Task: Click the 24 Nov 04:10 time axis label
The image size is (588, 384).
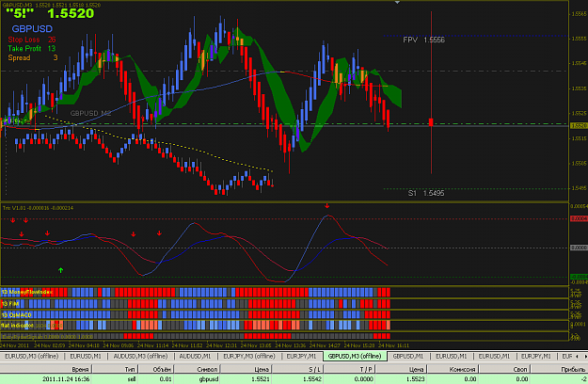Action: tap(84, 345)
